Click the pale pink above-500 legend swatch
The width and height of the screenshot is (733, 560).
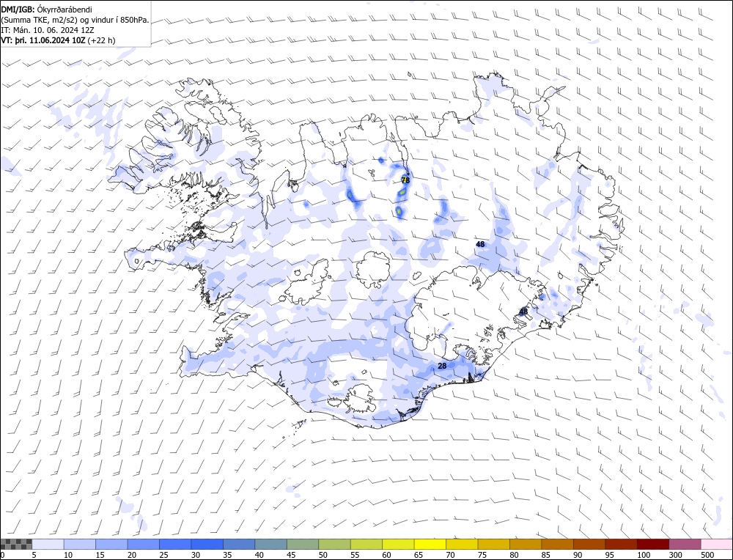point(715,544)
